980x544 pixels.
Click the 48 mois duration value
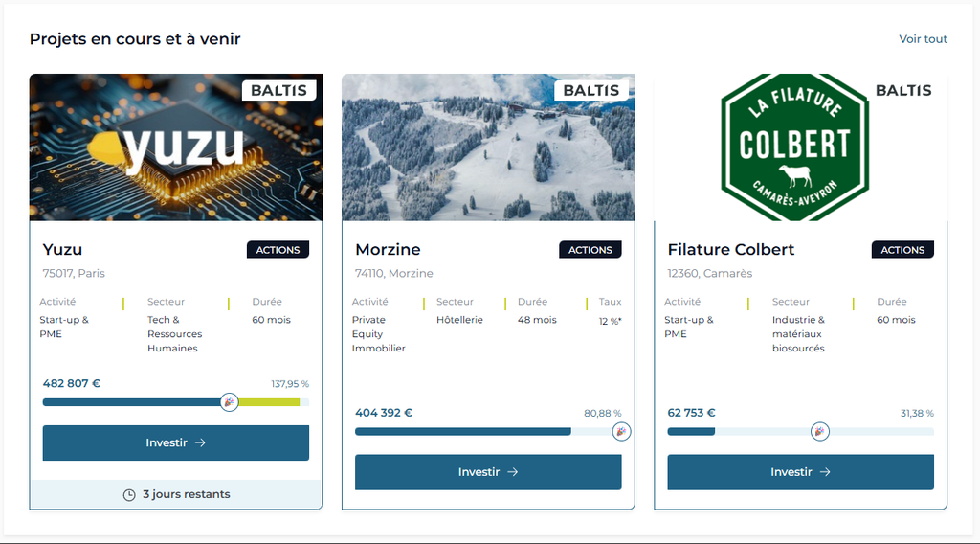tap(537, 320)
